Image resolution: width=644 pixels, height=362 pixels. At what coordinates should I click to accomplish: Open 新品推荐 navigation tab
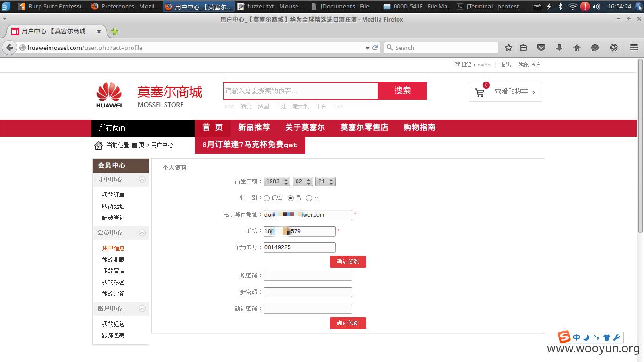click(x=254, y=128)
